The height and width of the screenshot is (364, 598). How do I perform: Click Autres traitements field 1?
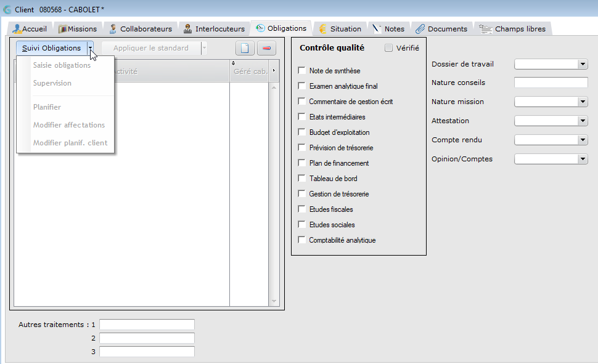pos(147,325)
